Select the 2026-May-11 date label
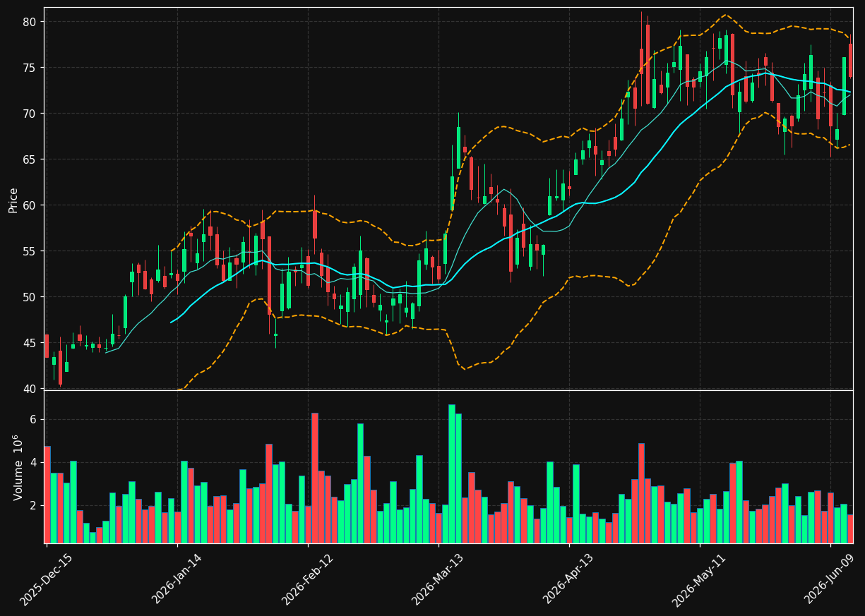 pyautogui.click(x=700, y=579)
